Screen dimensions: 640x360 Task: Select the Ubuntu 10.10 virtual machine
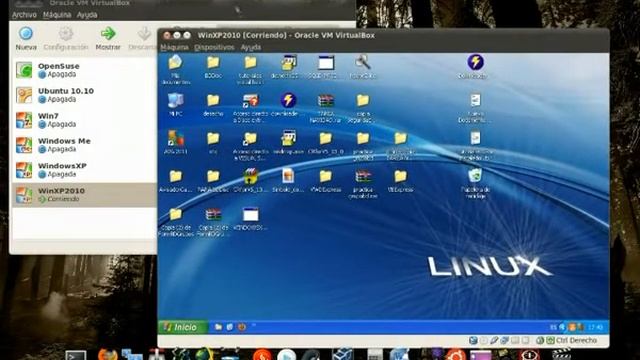pos(84,95)
